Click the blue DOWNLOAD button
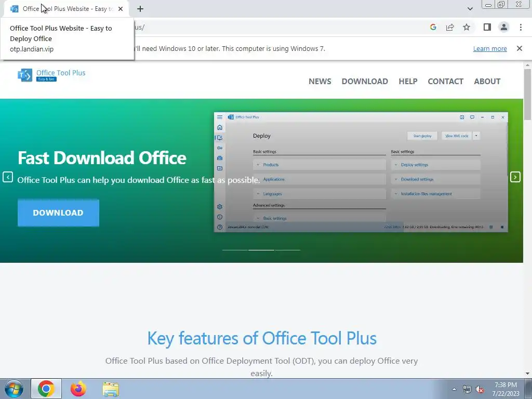 click(x=58, y=212)
